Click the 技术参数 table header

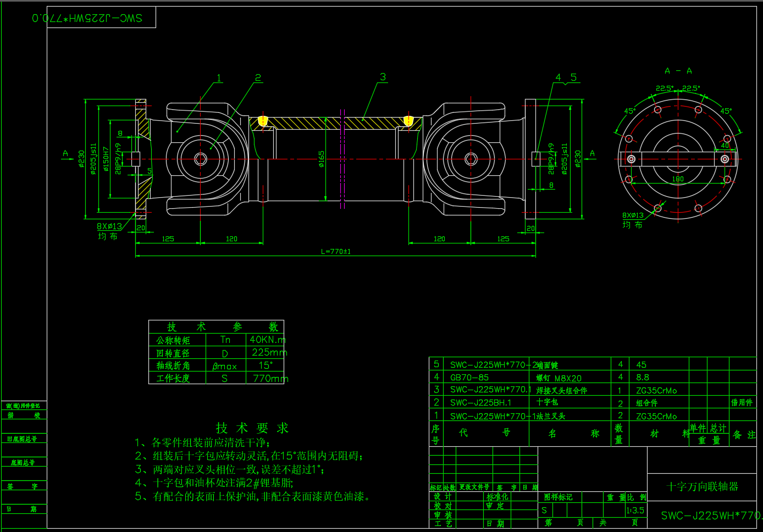tap(216, 326)
